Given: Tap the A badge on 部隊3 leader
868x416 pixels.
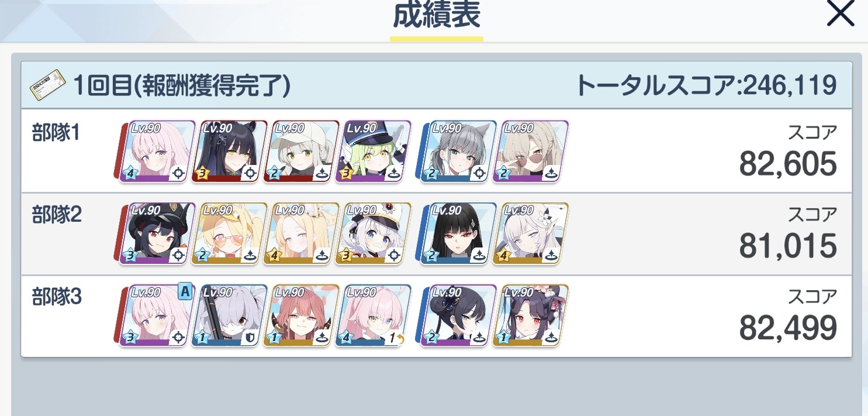Looking at the screenshot, I should point(185,291).
